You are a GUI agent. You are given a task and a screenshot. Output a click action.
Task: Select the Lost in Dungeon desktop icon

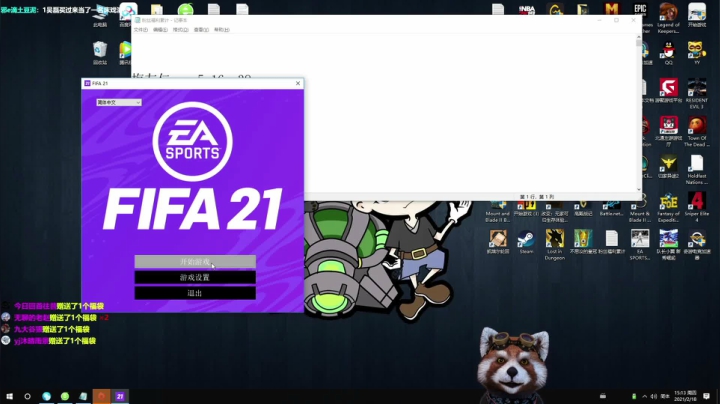click(x=554, y=245)
